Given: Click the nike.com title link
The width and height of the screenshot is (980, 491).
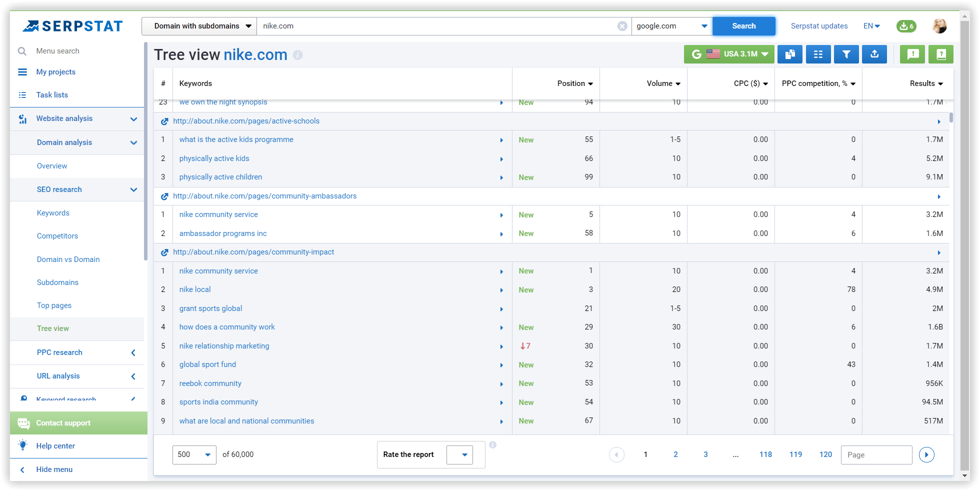Looking at the screenshot, I should 255,54.
